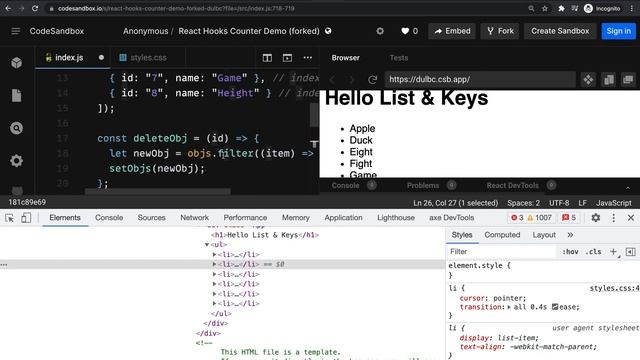The width and height of the screenshot is (640, 360).
Task: Click the editor horizontal scrollbar
Action: [158, 191]
